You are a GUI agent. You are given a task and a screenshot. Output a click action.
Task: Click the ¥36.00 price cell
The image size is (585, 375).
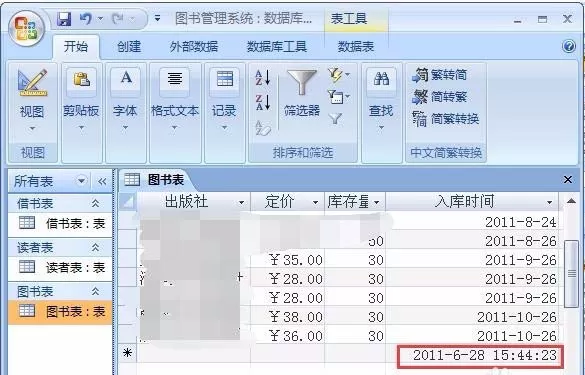tap(287, 336)
